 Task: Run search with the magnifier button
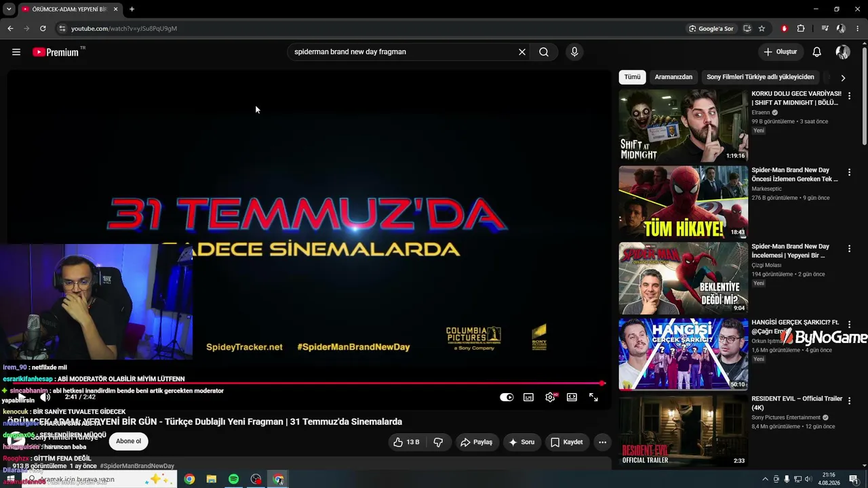[544, 52]
